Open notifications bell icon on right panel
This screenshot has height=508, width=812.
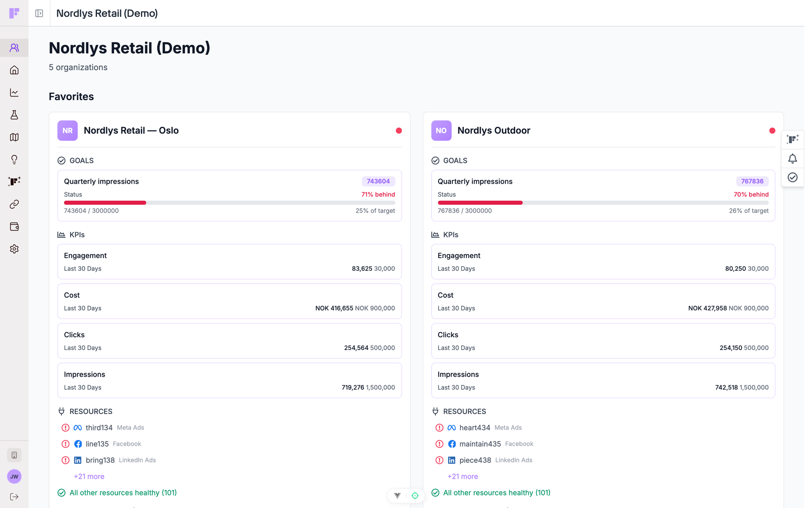pyautogui.click(x=793, y=158)
